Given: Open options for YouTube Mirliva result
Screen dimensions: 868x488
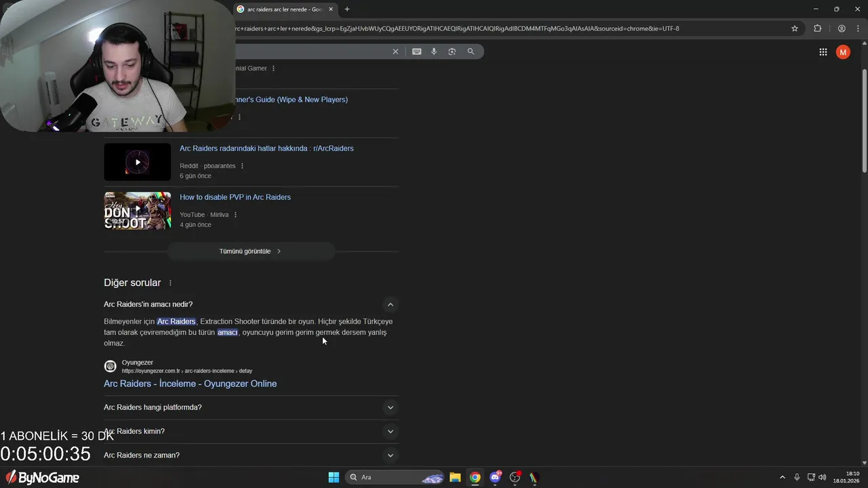Looking at the screenshot, I should (235, 215).
